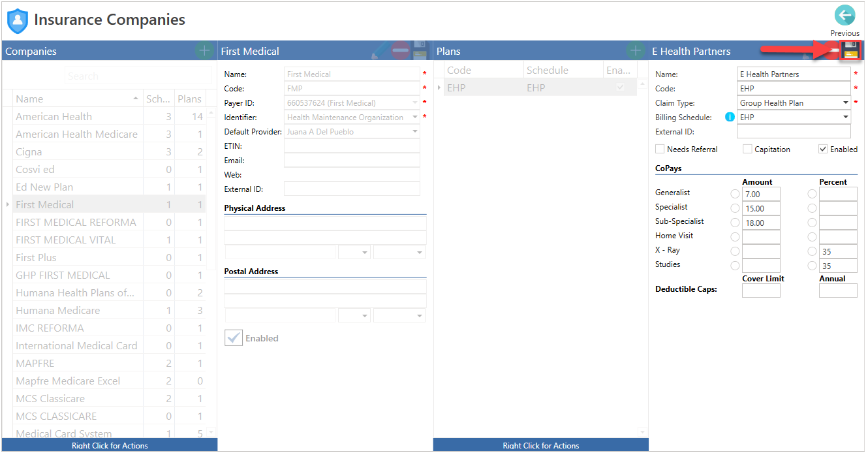Sort companies by Sch... column header
This screenshot has width=868, height=455.
(158, 99)
